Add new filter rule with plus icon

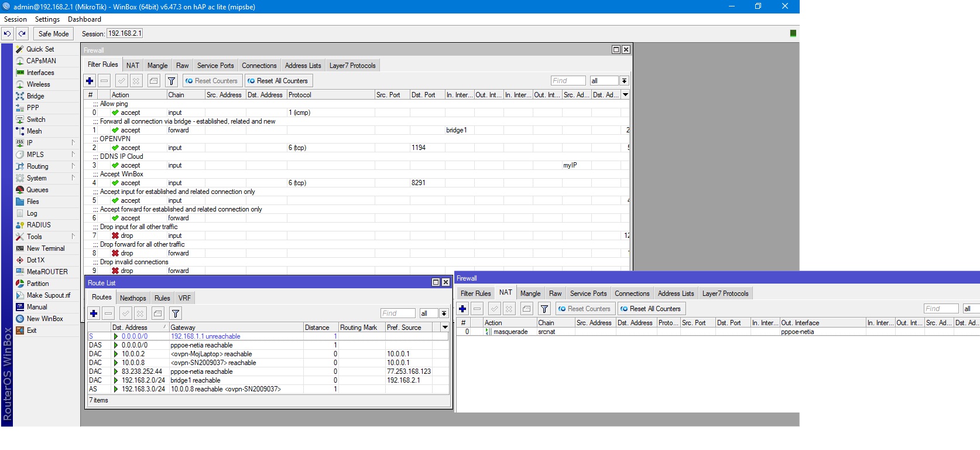point(90,81)
